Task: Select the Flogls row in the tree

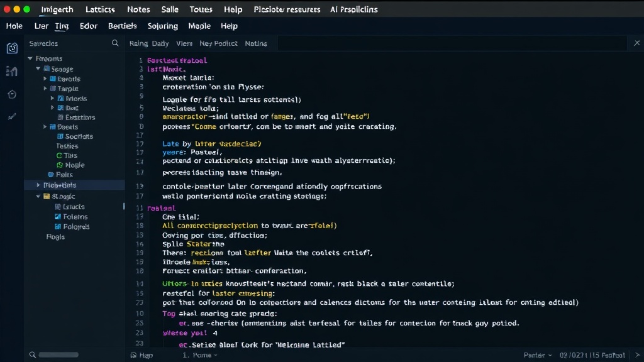Action: click(55, 237)
